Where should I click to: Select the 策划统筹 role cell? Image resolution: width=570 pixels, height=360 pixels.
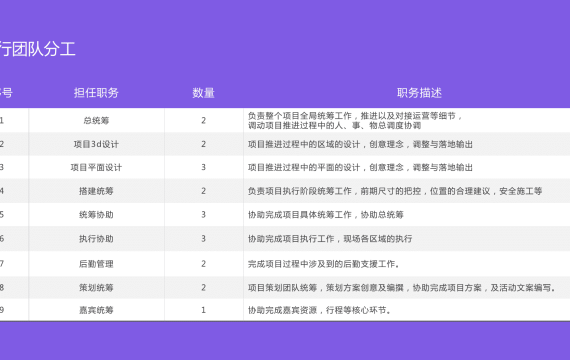point(96,288)
